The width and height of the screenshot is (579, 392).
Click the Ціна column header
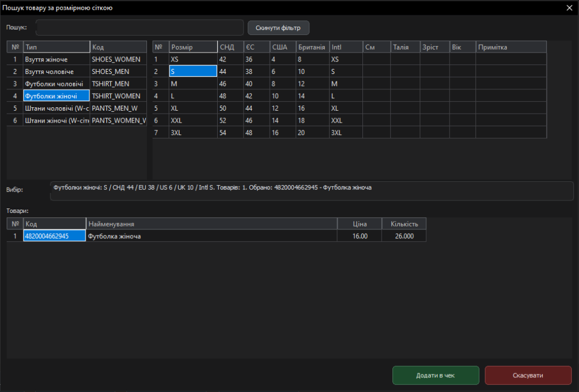point(360,224)
